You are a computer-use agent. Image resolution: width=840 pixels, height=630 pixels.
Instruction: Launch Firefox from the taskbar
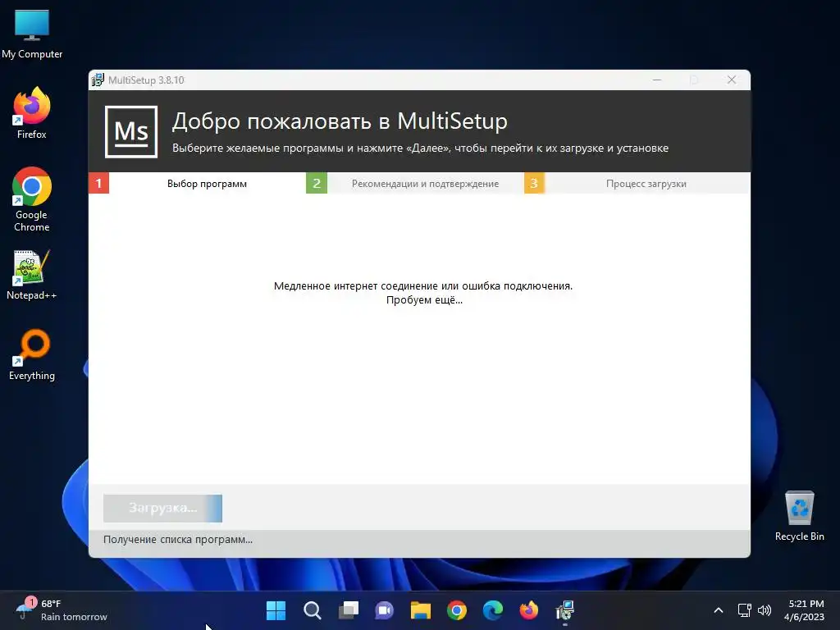click(529, 610)
